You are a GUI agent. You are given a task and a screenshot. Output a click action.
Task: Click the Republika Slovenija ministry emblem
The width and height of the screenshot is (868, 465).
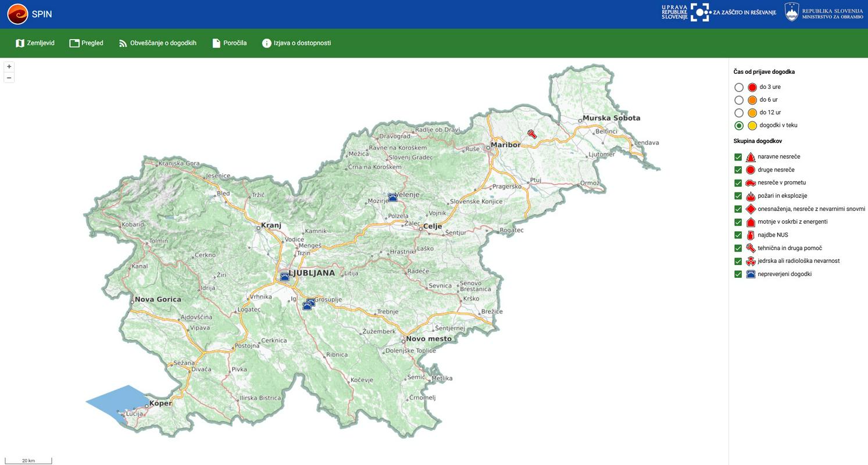(x=791, y=12)
